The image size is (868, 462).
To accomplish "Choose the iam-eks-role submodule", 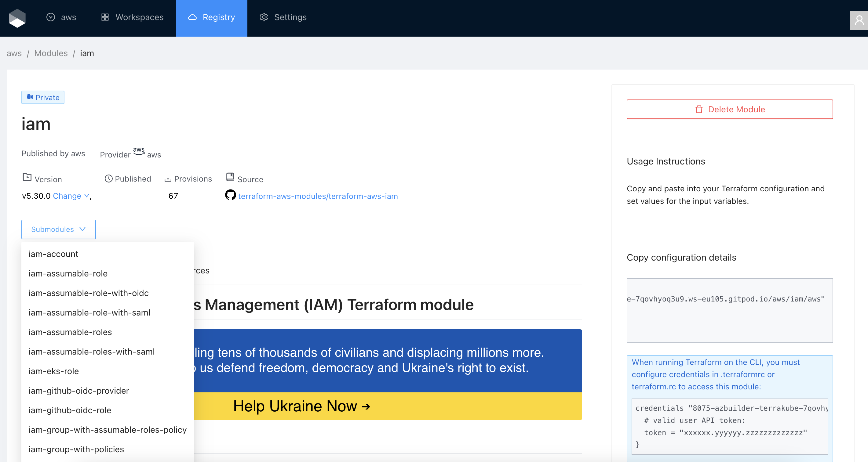I will pos(53,371).
